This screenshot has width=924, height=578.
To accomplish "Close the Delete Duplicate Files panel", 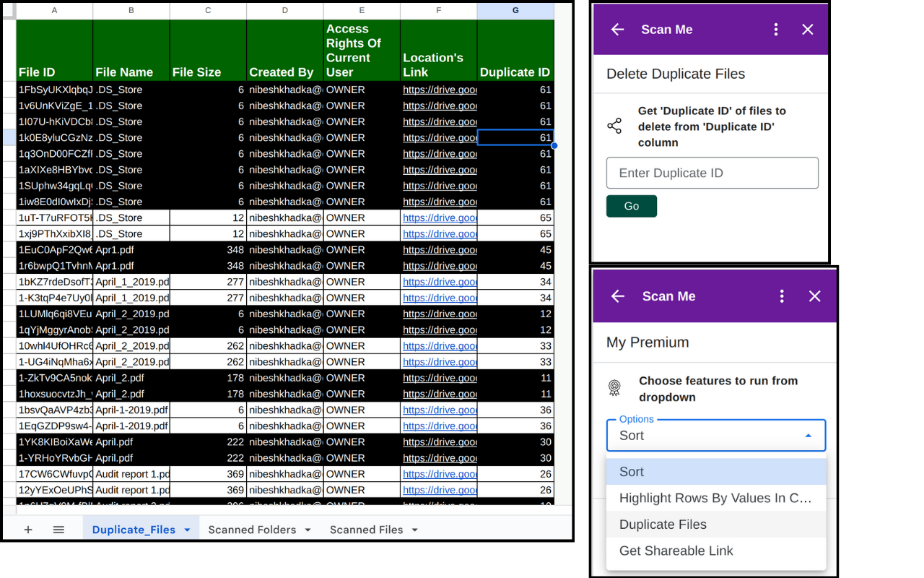I will 808,30.
